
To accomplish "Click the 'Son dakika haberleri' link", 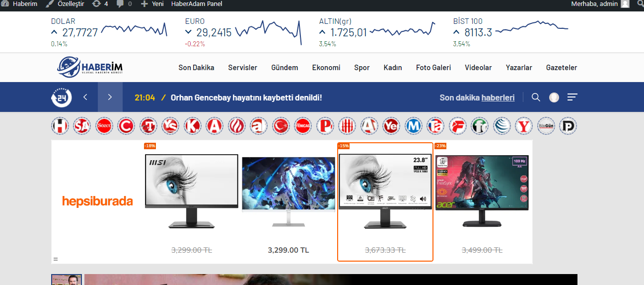I will pyautogui.click(x=477, y=97).
